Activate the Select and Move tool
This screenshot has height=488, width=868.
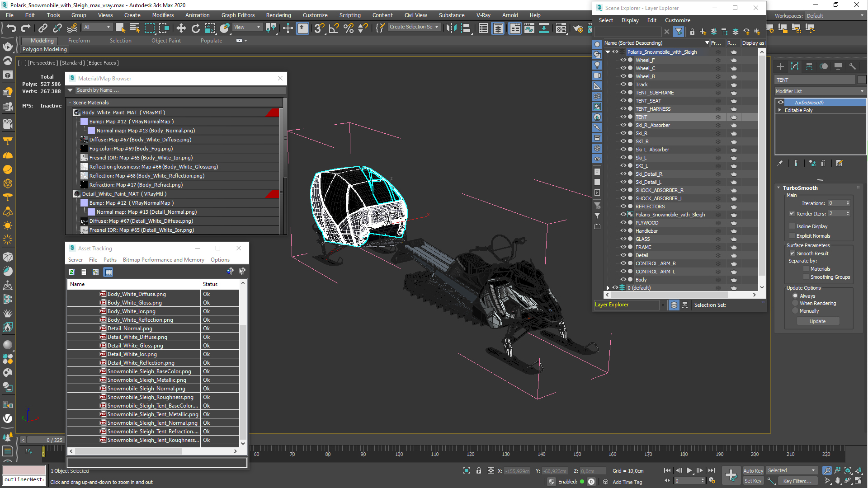point(181,28)
